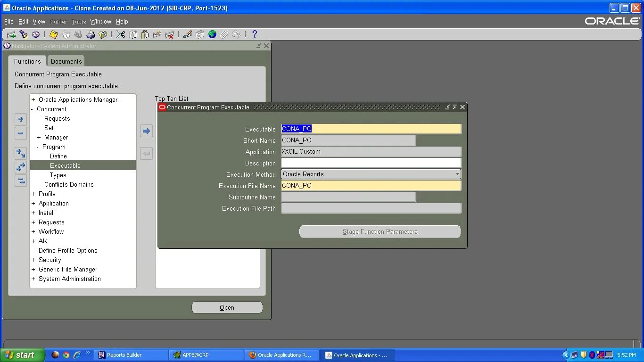
Task: Open the View menu
Action: [39, 22]
